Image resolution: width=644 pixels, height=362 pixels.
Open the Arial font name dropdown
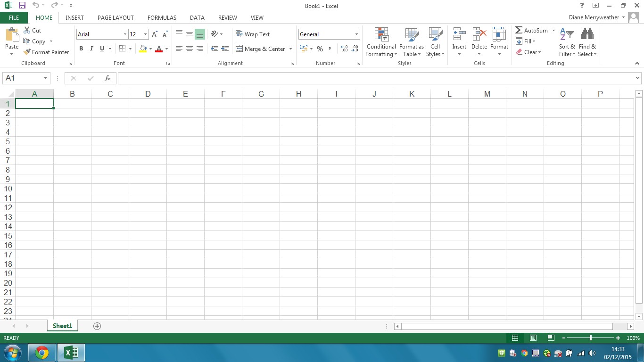[x=125, y=34]
